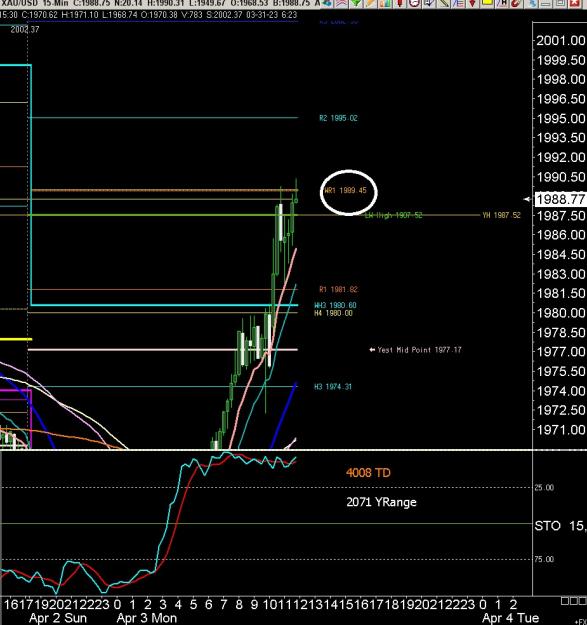The image size is (587, 625).
Task: Click the pink wavy lines toolbar icon
Action: [341, 3]
